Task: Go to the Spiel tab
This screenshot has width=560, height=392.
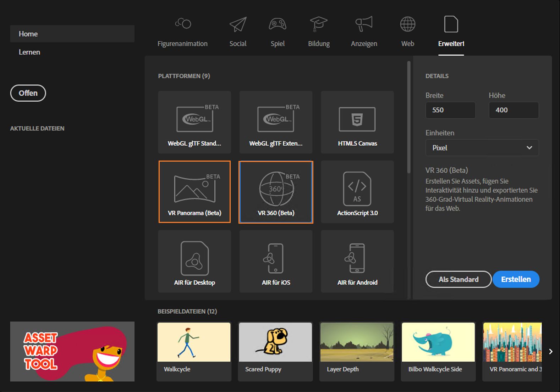Action: pyautogui.click(x=278, y=32)
